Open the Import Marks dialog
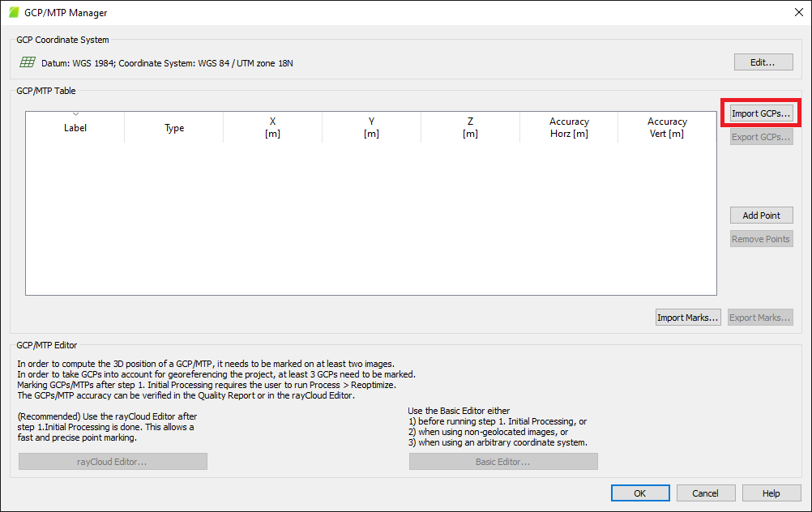The height and width of the screenshot is (512, 812). coord(688,318)
